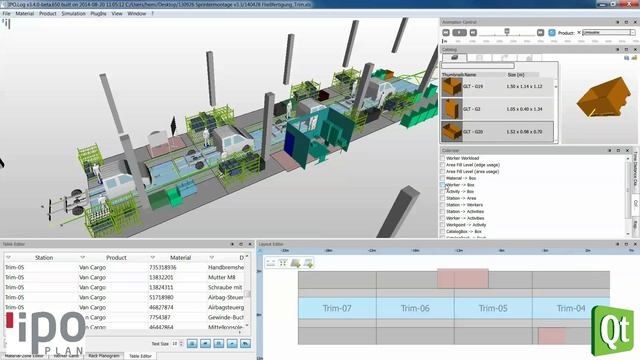Select the first Catalog tab with box icon
640x360 pixels.
tap(454, 58)
